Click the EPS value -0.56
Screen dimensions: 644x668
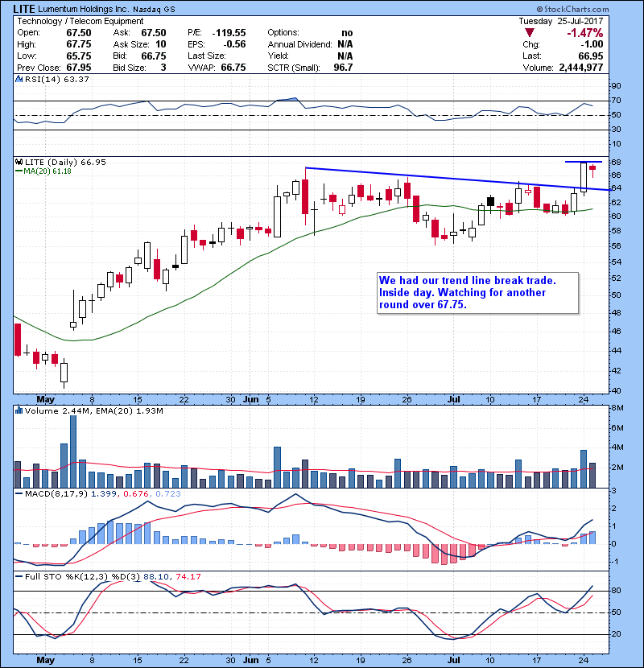pyautogui.click(x=234, y=44)
